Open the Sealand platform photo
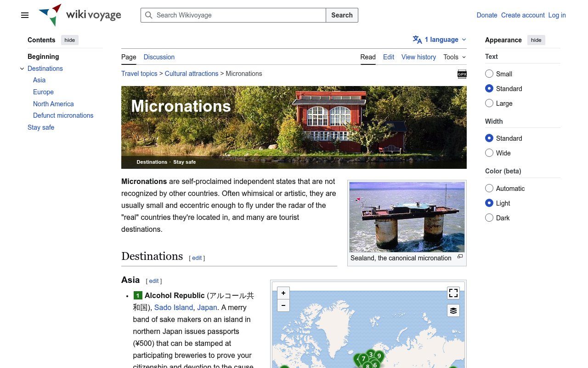Viewport: 588px width, 368px height. pyautogui.click(x=407, y=217)
